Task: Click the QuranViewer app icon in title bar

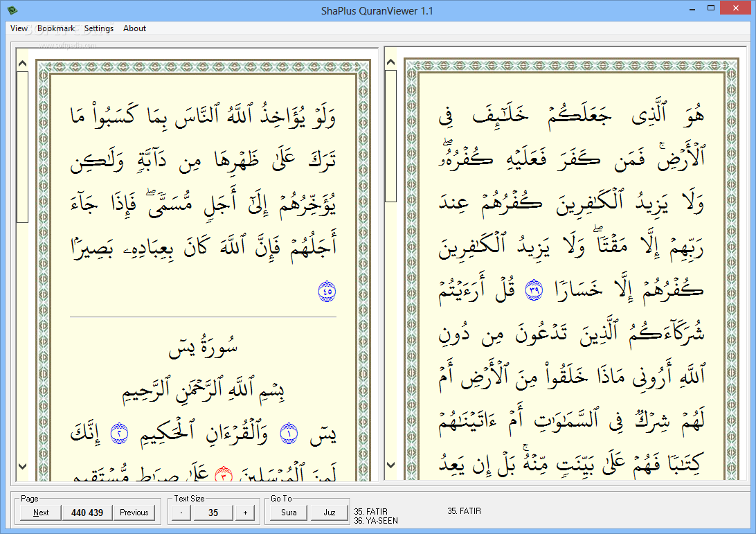Action: (x=12, y=10)
